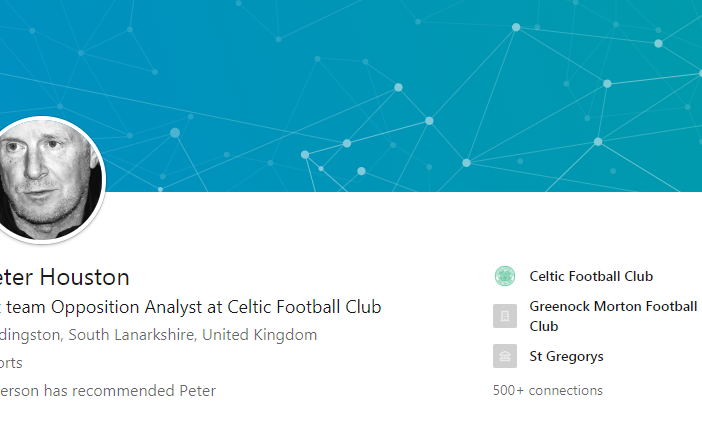Screen dimensions: 702x423
Task: Click the St Gregorys school icon
Action: click(x=504, y=356)
